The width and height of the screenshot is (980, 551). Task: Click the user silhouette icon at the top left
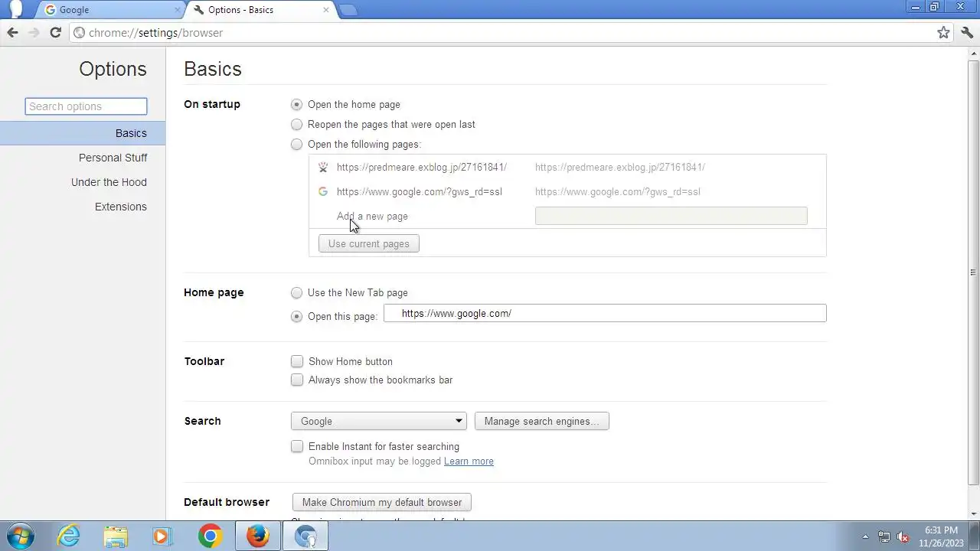15,9
